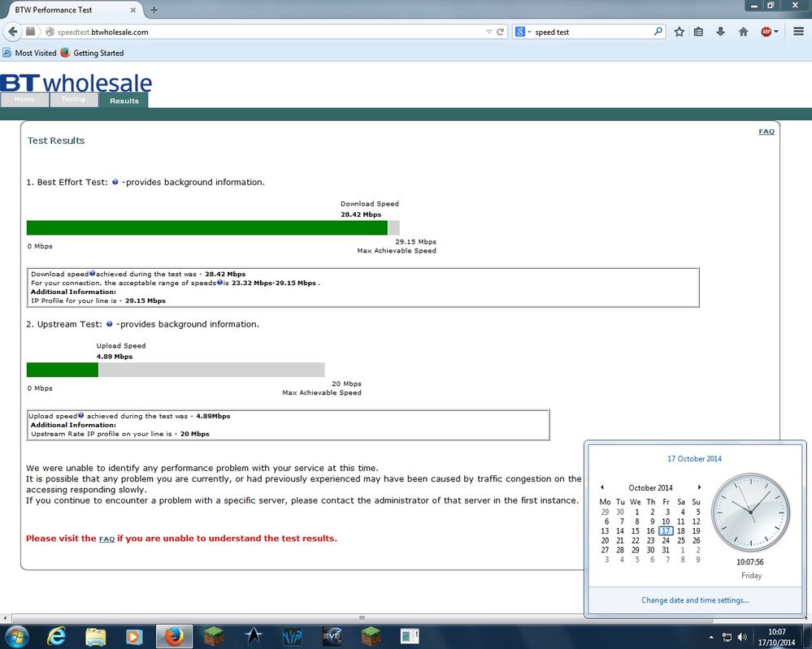Show hidden system tray icons
This screenshot has width=812, height=649.
click(711, 637)
